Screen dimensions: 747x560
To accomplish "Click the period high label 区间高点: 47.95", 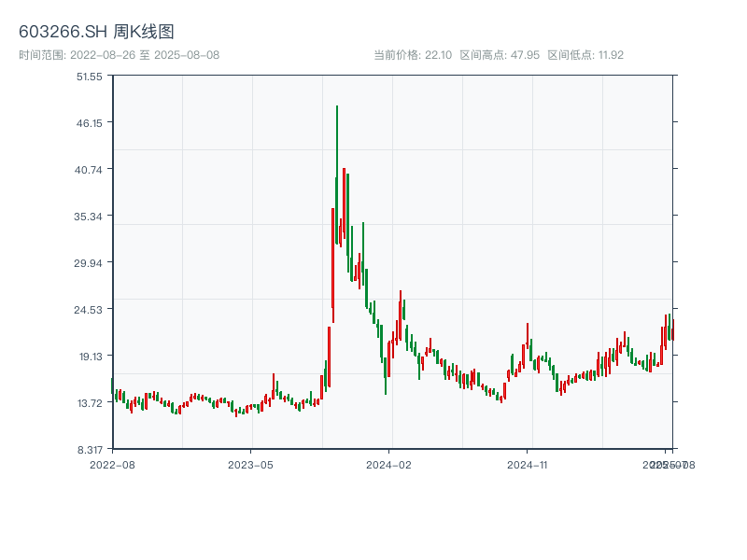I will 500,55.
